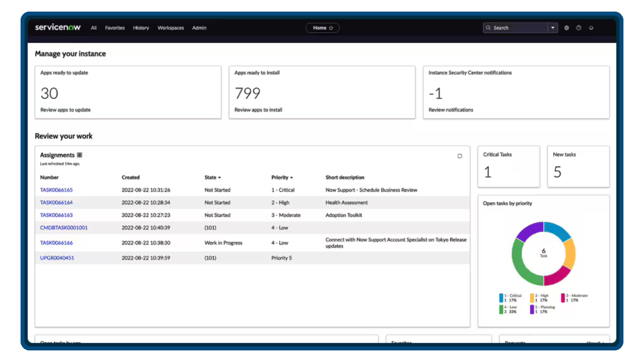Open the help question-mark icon
The image size is (644, 362).
579,28
